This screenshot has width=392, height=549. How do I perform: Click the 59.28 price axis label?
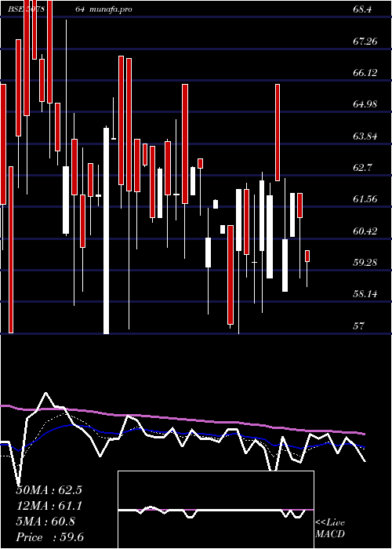pyautogui.click(x=365, y=262)
